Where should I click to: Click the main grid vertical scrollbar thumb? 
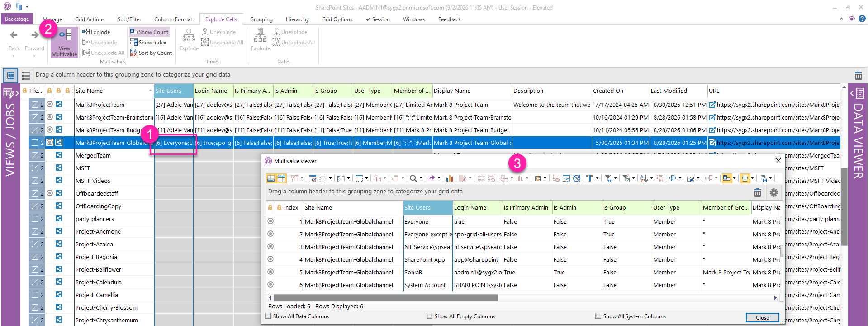pyautogui.click(x=844, y=206)
